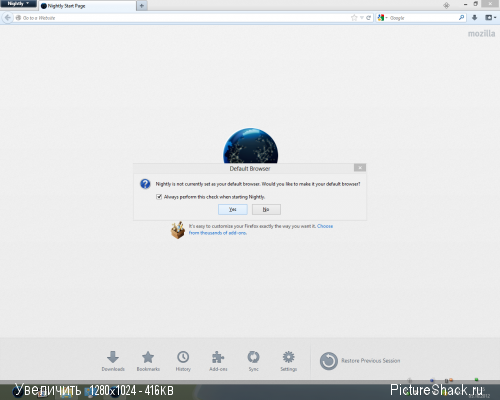Reload the page with refresh icon
500x400 pixels.
pos(368,18)
